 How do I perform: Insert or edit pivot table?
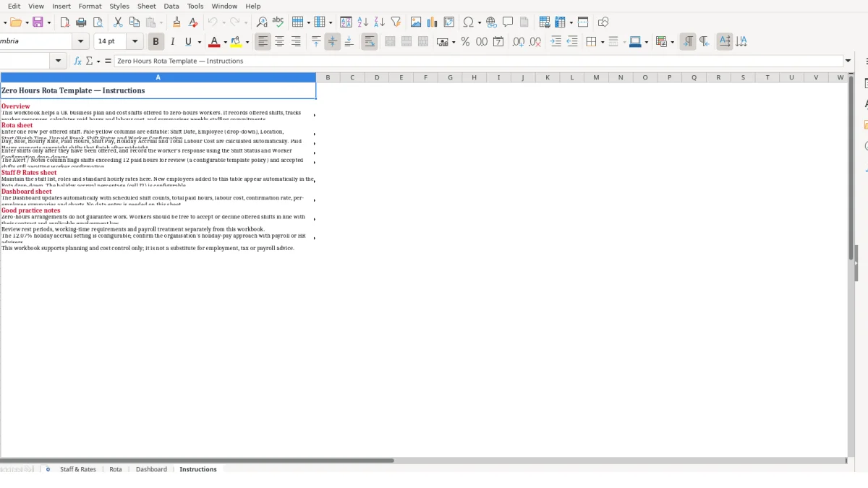click(x=449, y=22)
